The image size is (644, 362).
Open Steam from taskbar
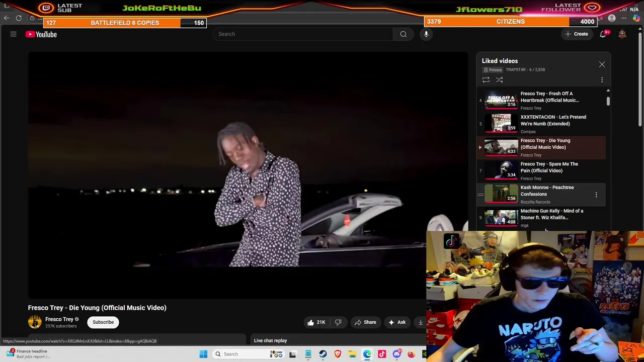click(323, 354)
